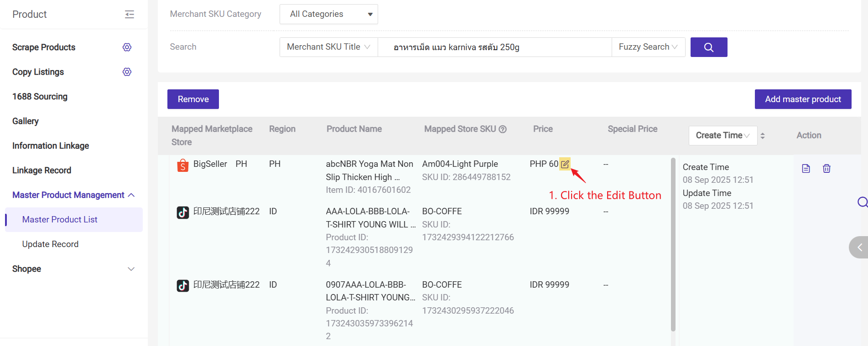Toggle Create Time sort arrows
This screenshot has height=346, width=868.
[x=763, y=135]
